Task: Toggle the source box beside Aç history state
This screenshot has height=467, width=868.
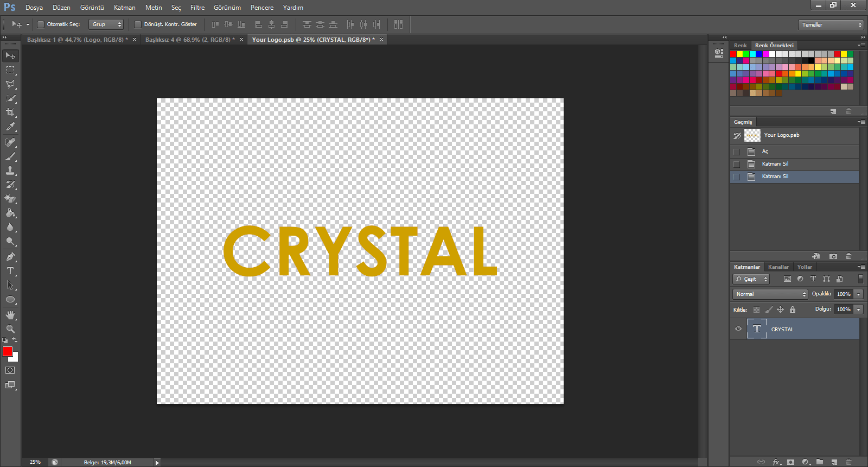Action: [737, 152]
